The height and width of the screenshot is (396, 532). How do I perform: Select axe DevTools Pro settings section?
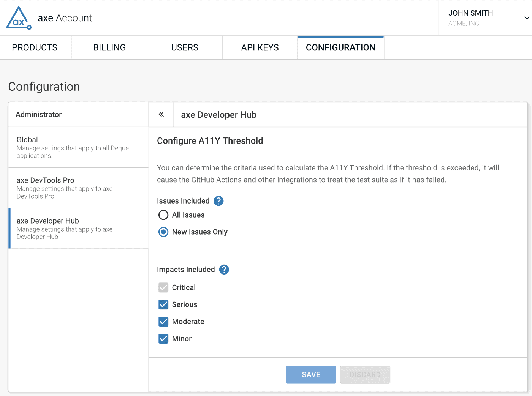pyautogui.click(x=78, y=188)
